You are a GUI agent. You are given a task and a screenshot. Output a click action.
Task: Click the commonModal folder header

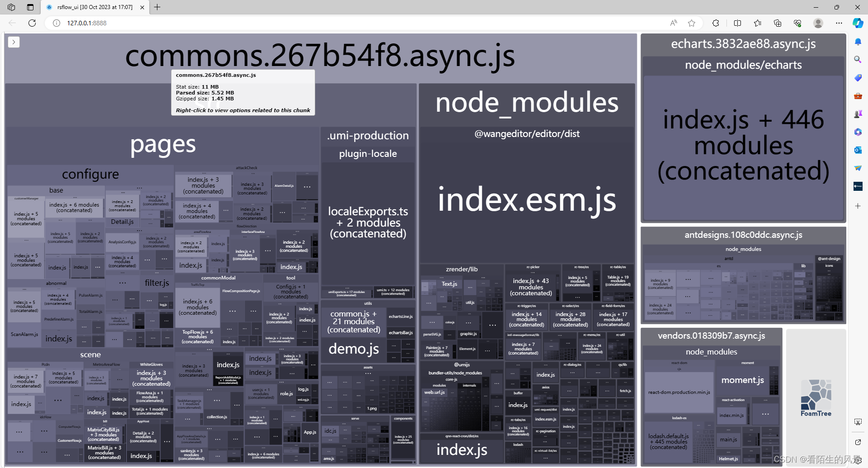point(218,278)
